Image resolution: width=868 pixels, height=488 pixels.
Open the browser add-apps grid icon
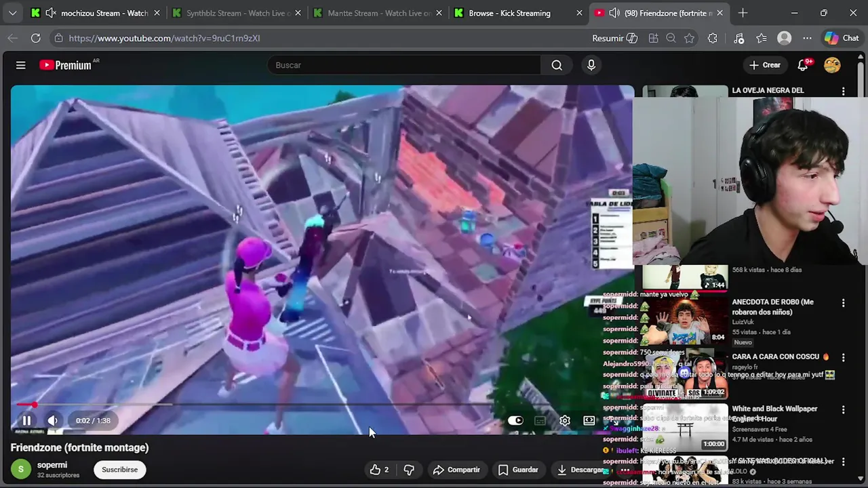point(653,38)
